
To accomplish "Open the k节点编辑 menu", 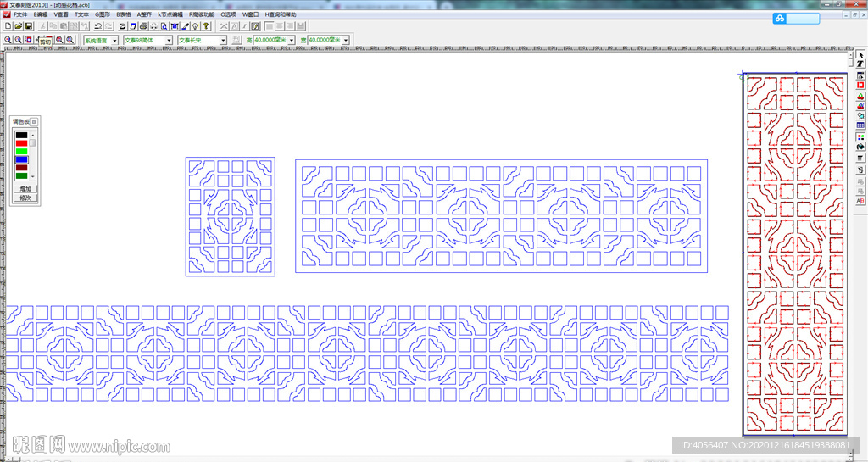I will [x=170, y=14].
